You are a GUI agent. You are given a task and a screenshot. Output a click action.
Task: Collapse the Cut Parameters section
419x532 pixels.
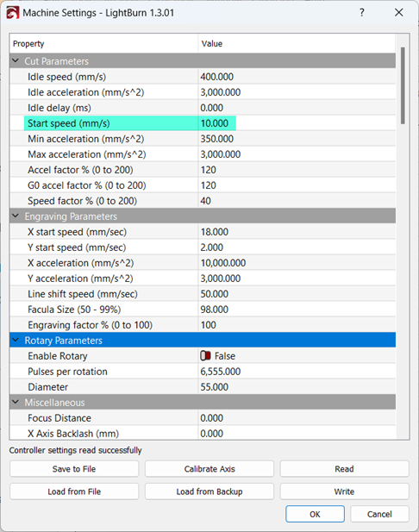tap(16, 60)
